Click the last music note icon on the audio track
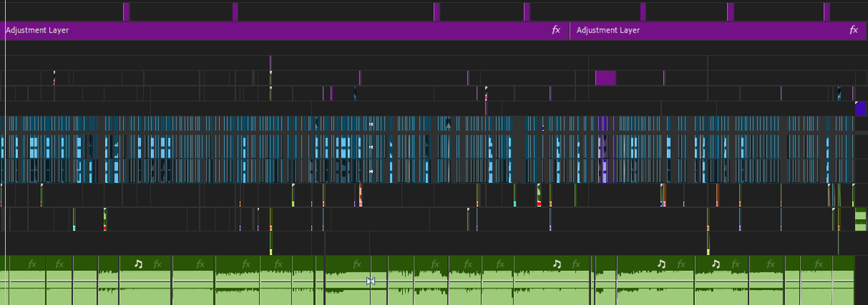Screen dimensions: 868x305 716,265
